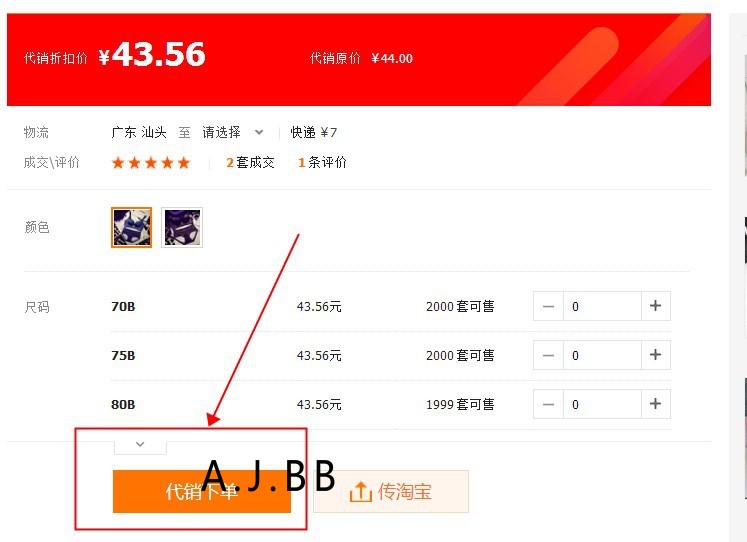Click the 代销下单 orange button
The image size is (747, 542).
pyautogui.click(x=202, y=492)
